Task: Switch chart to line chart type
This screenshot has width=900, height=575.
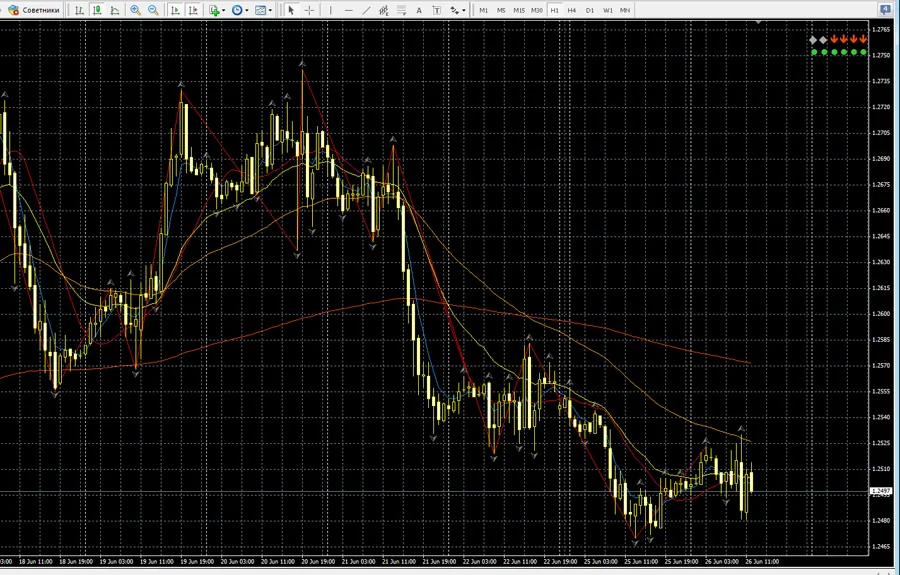Action: point(115,10)
